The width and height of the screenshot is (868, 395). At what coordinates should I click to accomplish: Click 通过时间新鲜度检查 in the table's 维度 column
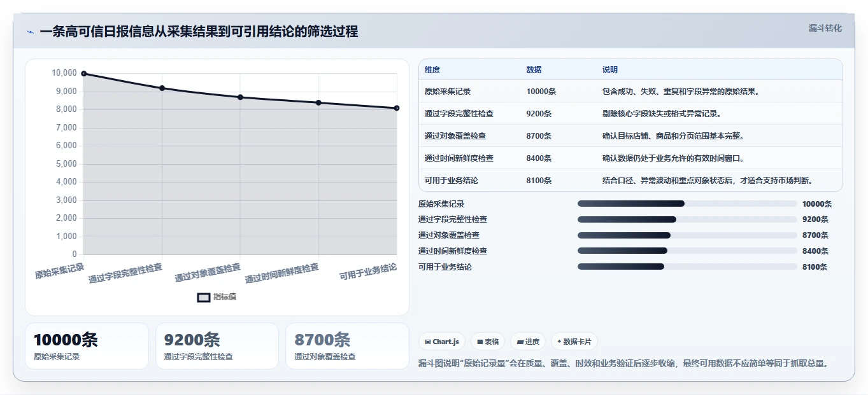coord(459,158)
